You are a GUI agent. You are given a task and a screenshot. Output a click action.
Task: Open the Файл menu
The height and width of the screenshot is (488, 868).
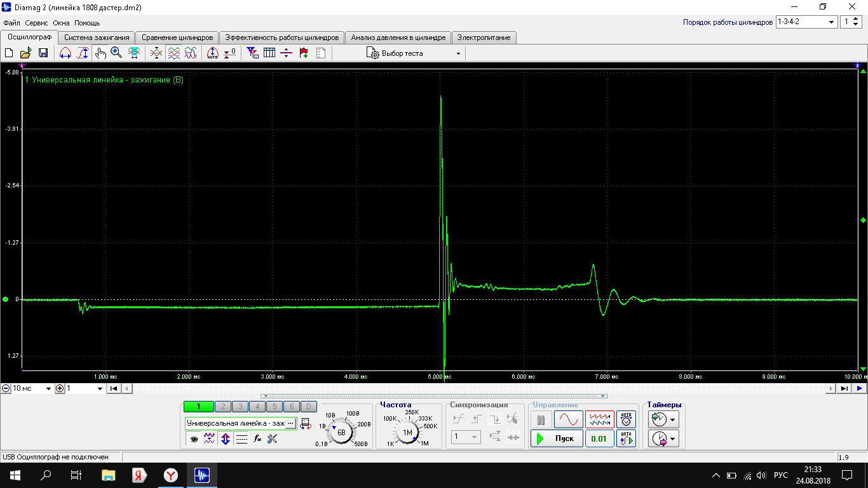pos(11,23)
